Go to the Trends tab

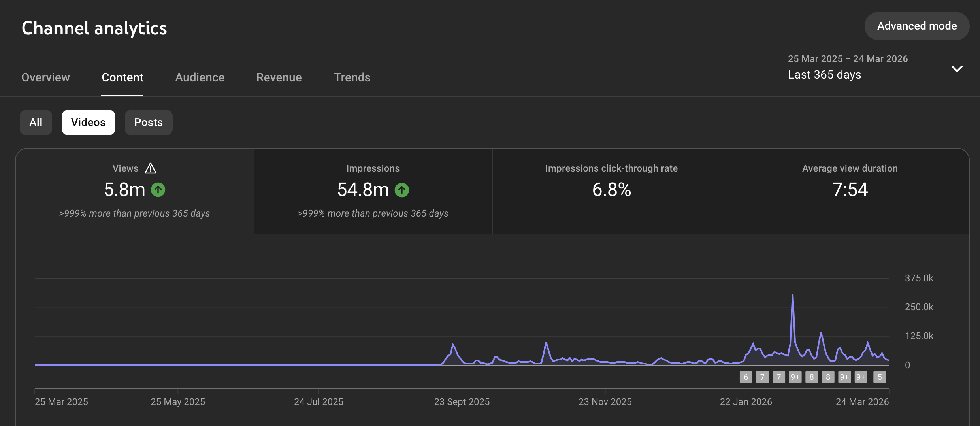[x=352, y=77]
